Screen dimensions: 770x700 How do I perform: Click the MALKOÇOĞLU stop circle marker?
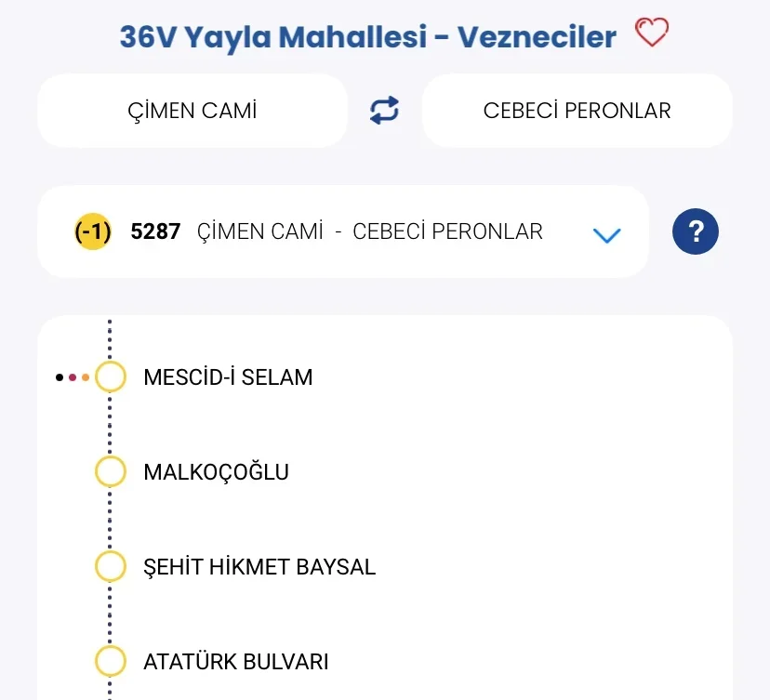111,472
